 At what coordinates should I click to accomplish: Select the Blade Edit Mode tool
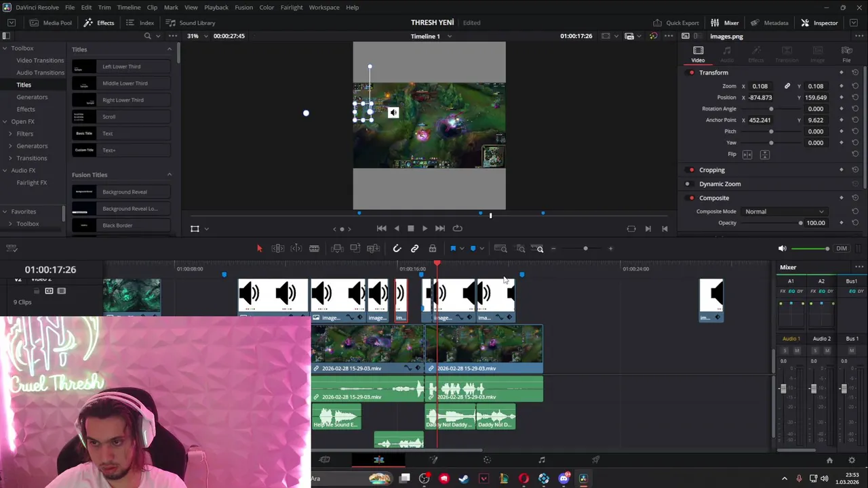click(314, 249)
